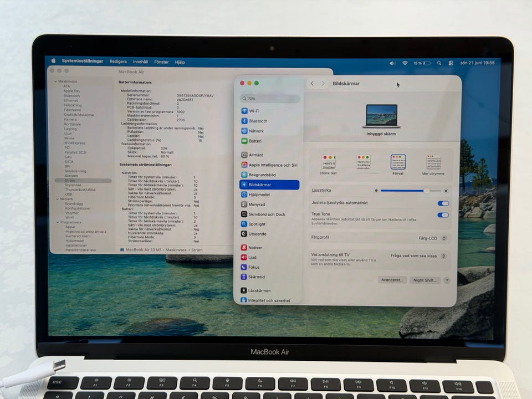Screen dimensions: 532x399
Task: Go forward with the right chevron button
Action: coord(323,83)
